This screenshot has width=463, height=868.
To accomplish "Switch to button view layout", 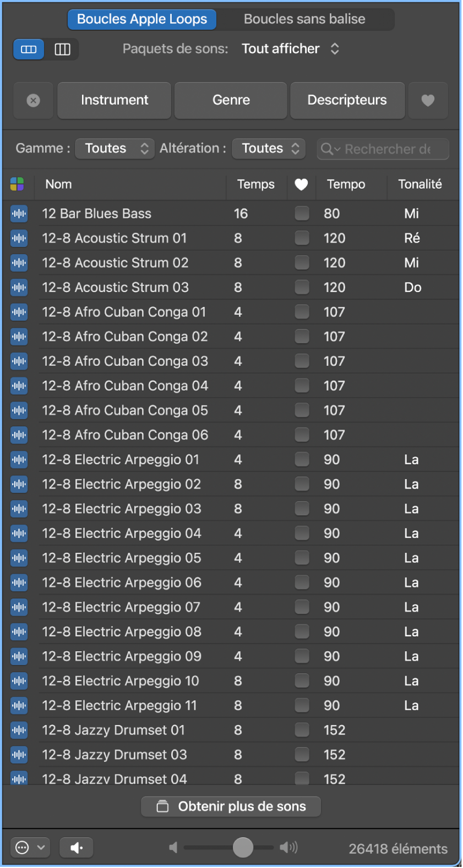I will (x=29, y=50).
